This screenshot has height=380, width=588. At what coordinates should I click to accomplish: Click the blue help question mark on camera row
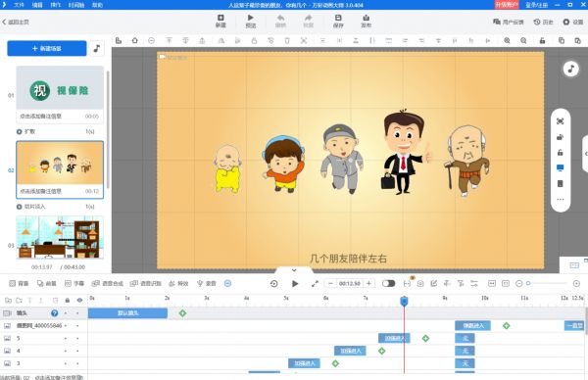pyautogui.click(x=54, y=313)
